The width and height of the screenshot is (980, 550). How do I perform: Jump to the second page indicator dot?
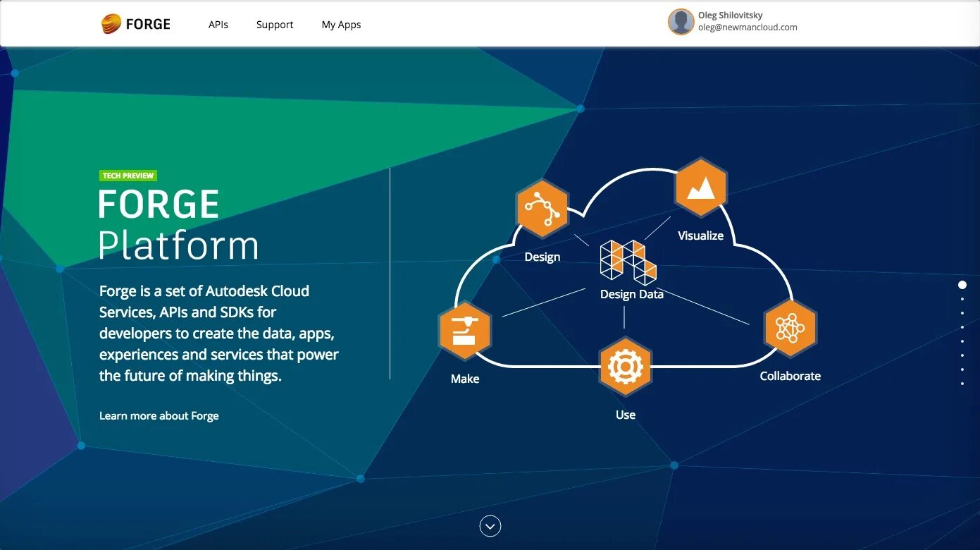coord(962,299)
